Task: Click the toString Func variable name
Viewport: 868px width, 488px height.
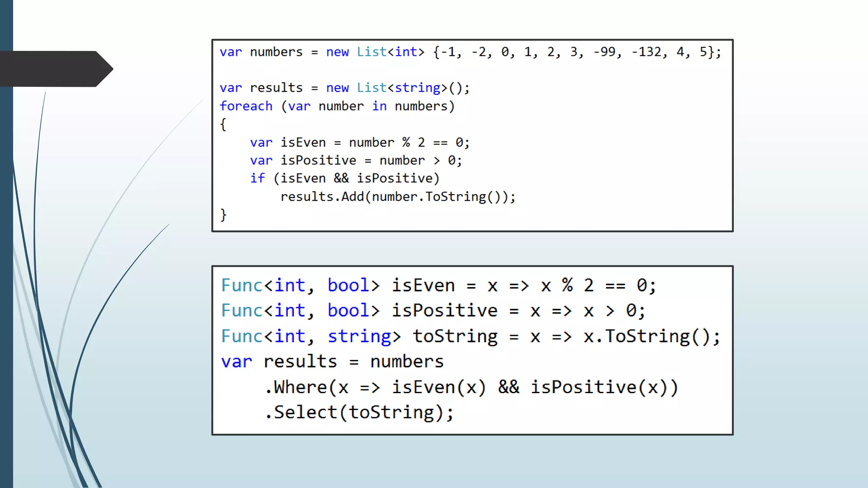Action: (455, 336)
